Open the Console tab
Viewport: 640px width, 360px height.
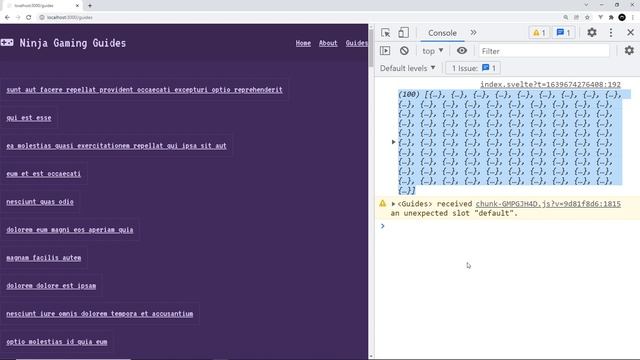[x=442, y=33]
